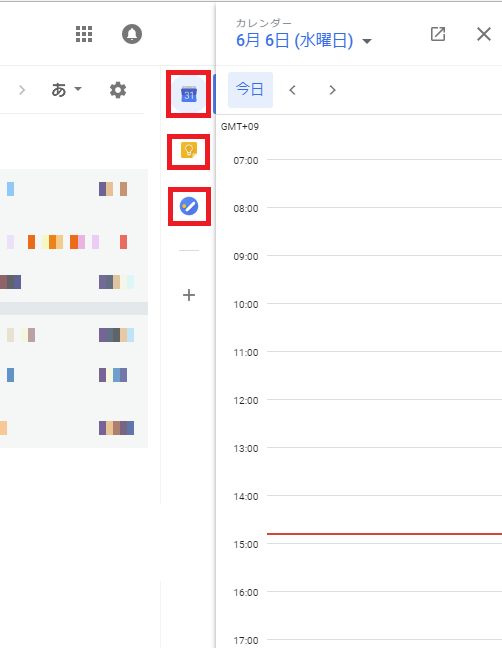Open Gmail settings gear
The width and height of the screenshot is (502, 648).
pyautogui.click(x=118, y=90)
